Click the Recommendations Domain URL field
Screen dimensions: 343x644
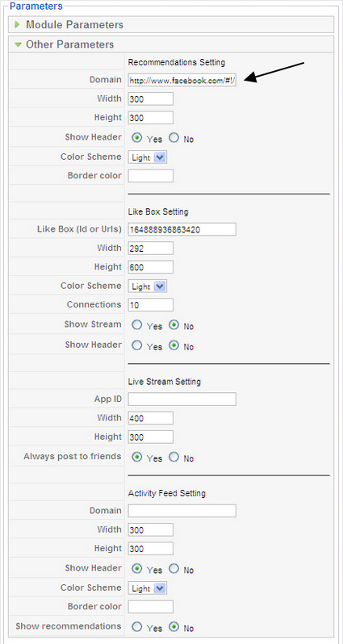[x=182, y=80]
